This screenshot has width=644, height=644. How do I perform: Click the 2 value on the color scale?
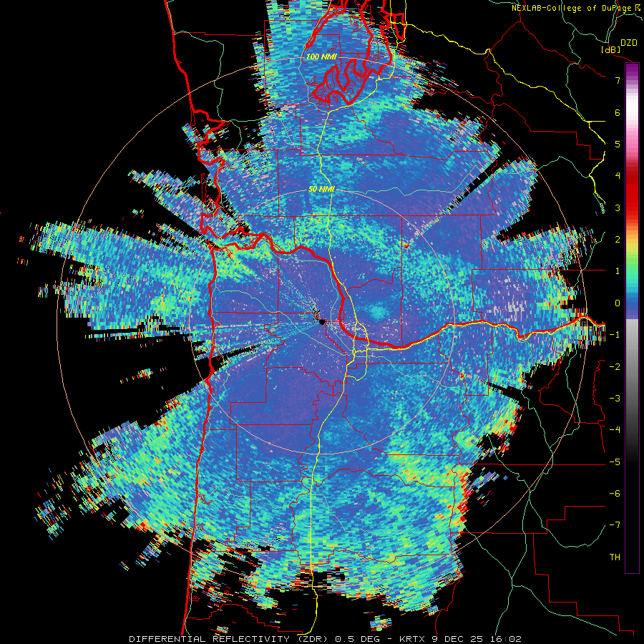(618, 240)
